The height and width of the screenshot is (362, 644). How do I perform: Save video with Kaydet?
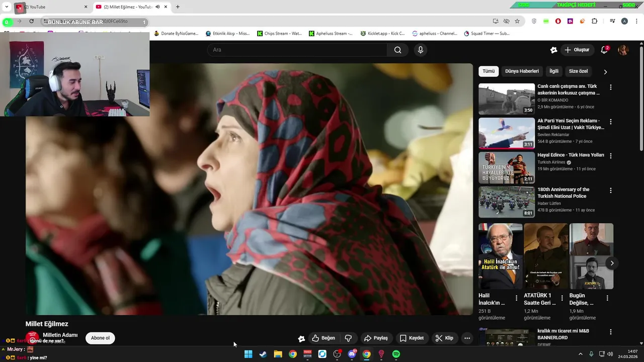click(412, 338)
